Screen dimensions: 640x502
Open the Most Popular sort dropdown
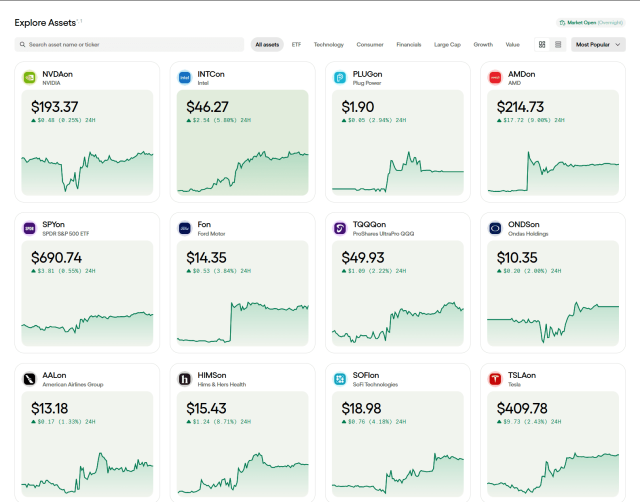coord(598,44)
